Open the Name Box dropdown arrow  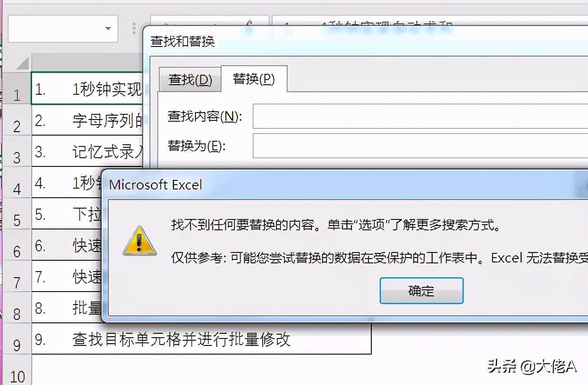coord(108,29)
